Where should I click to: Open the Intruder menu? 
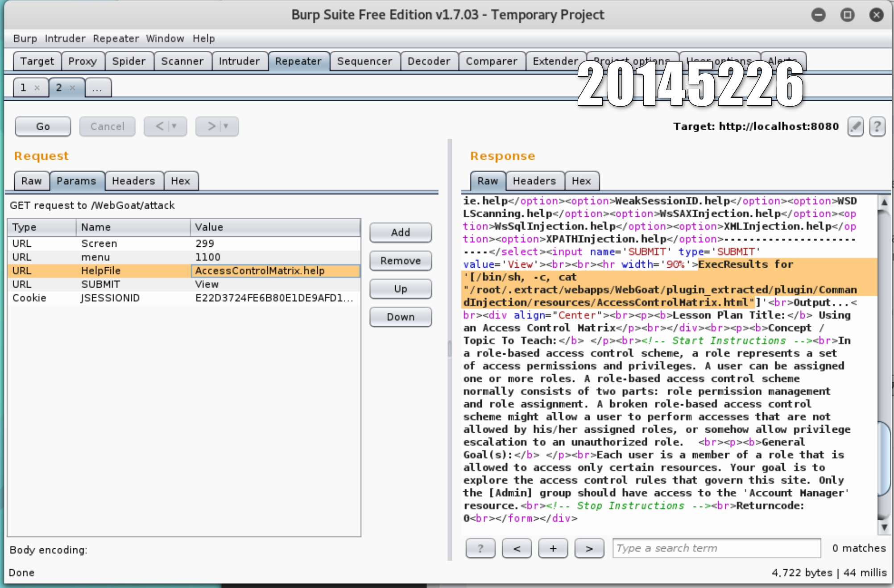point(65,39)
